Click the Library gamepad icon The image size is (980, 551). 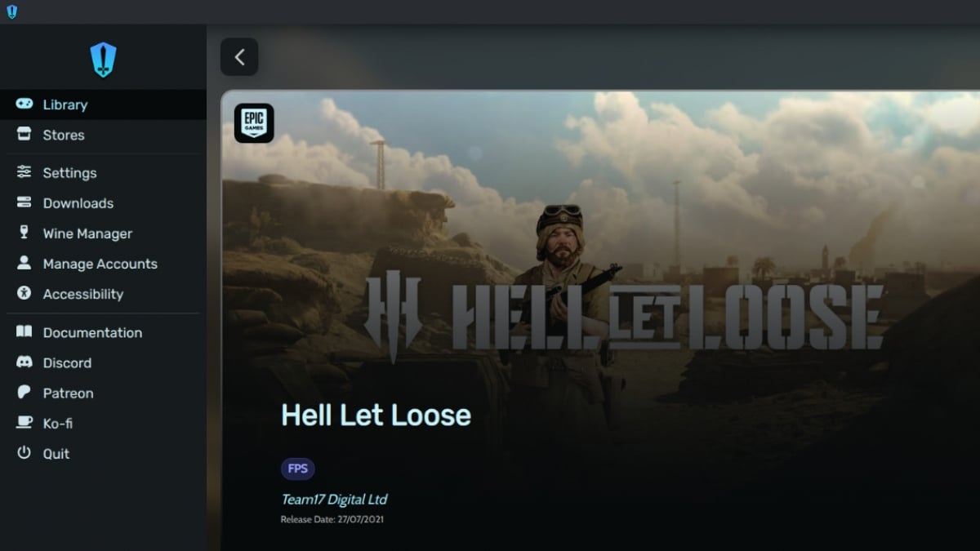pyautogui.click(x=24, y=104)
